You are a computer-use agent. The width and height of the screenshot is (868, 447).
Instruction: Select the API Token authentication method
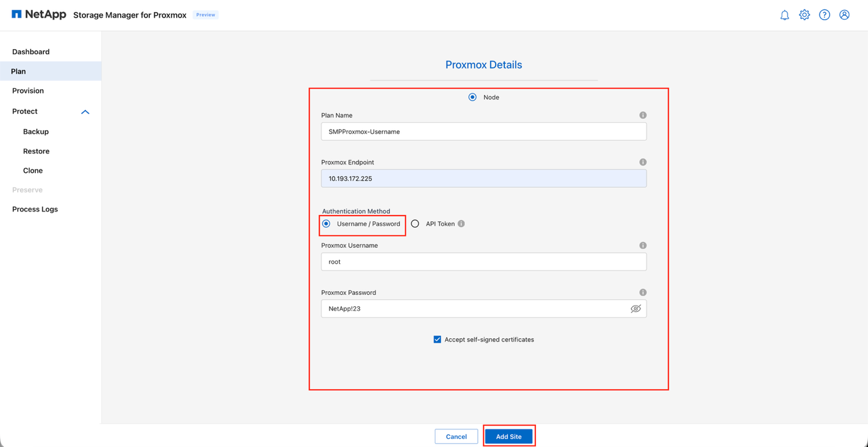[x=415, y=223]
